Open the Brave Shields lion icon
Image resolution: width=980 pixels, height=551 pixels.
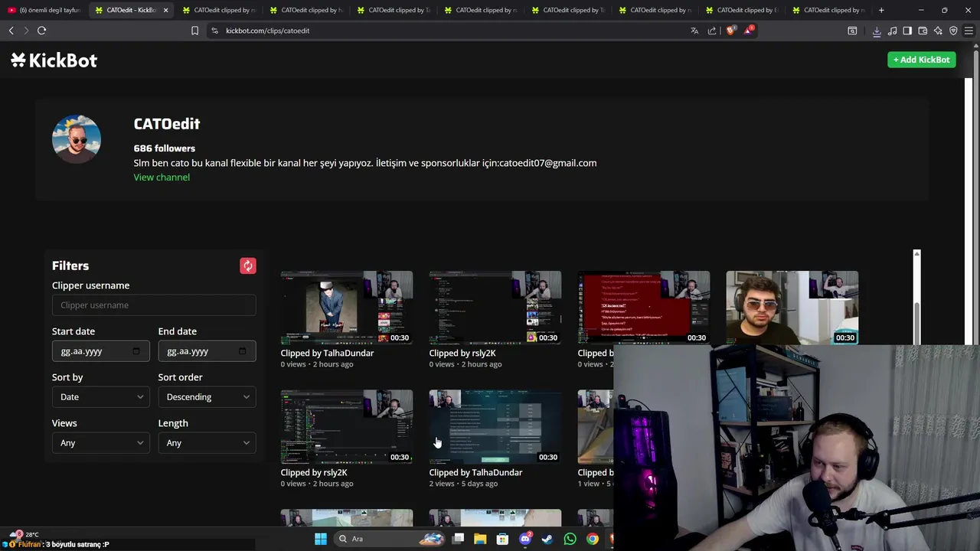click(x=730, y=31)
